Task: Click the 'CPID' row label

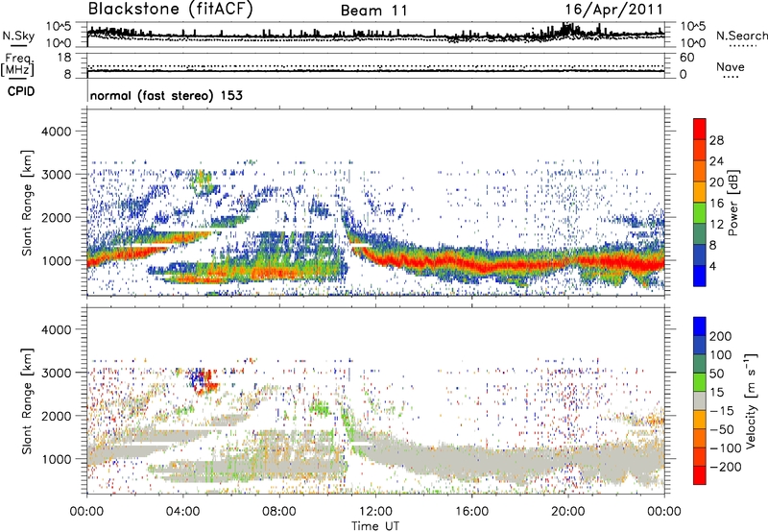Action: [x=21, y=91]
